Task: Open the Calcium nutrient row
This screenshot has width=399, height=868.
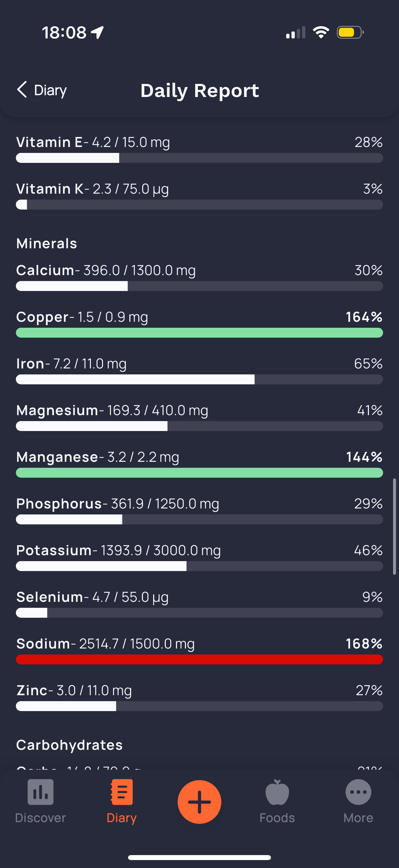Action: pyautogui.click(x=199, y=277)
